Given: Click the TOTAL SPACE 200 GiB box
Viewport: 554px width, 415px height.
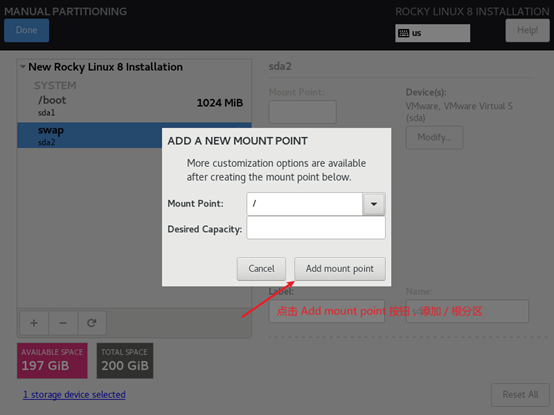Looking at the screenshot, I should pos(125,361).
